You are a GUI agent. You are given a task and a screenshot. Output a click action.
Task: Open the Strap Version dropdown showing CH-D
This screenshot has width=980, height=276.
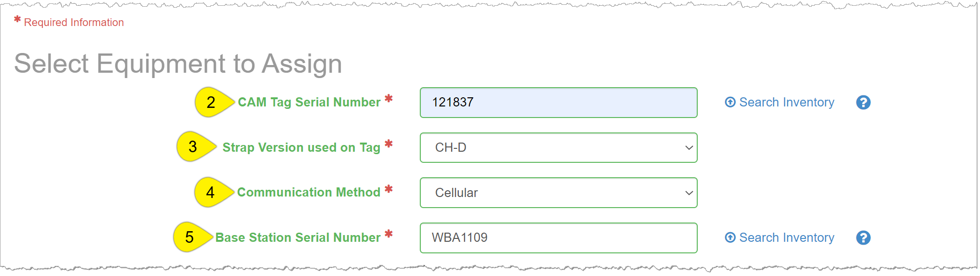(x=558, y=147)
